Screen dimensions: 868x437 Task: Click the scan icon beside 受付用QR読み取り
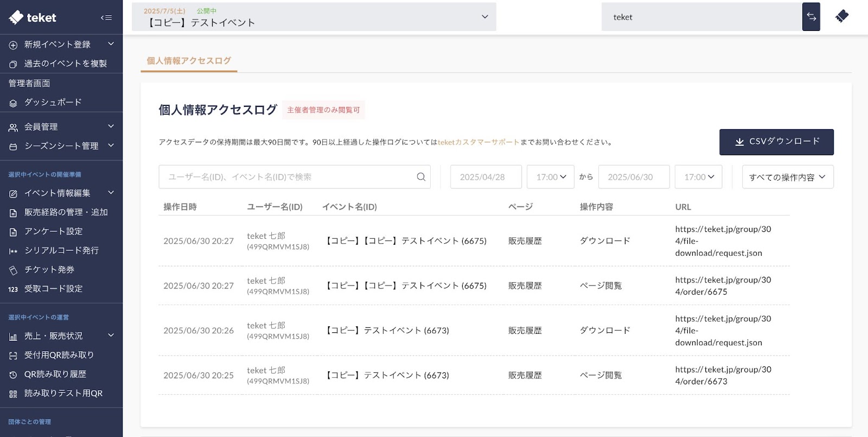pyautogui.click(x=13, y=356)
